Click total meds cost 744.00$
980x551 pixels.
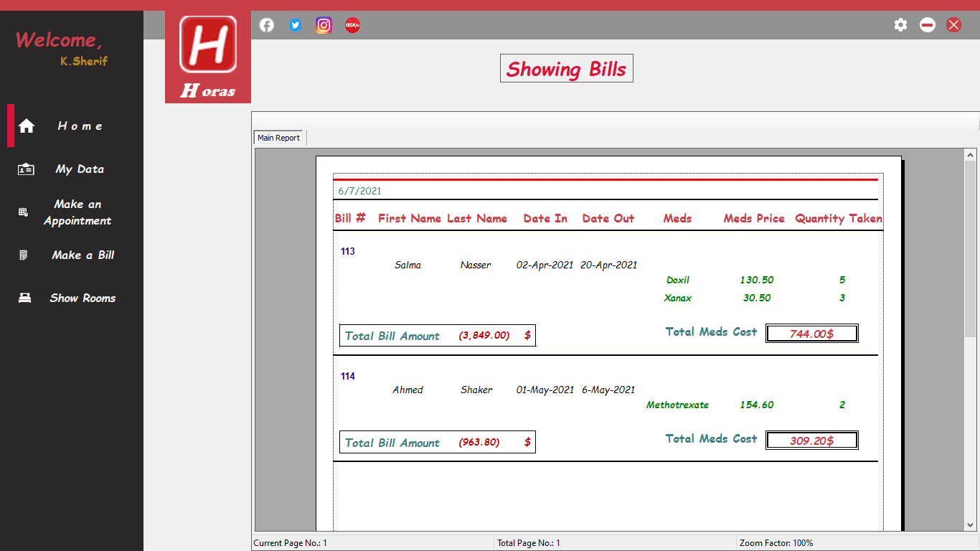pyautogui.click(x=812, y=334)
